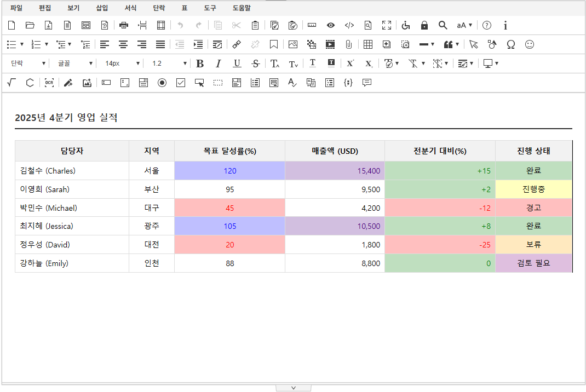Open the 서식 menu

[x=131, y=8]
